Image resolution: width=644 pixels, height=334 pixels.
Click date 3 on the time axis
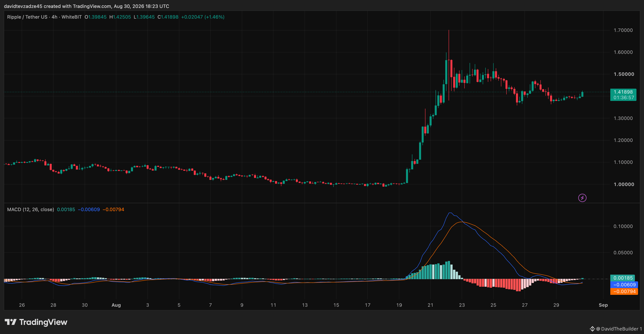click(x=147, y=305)
